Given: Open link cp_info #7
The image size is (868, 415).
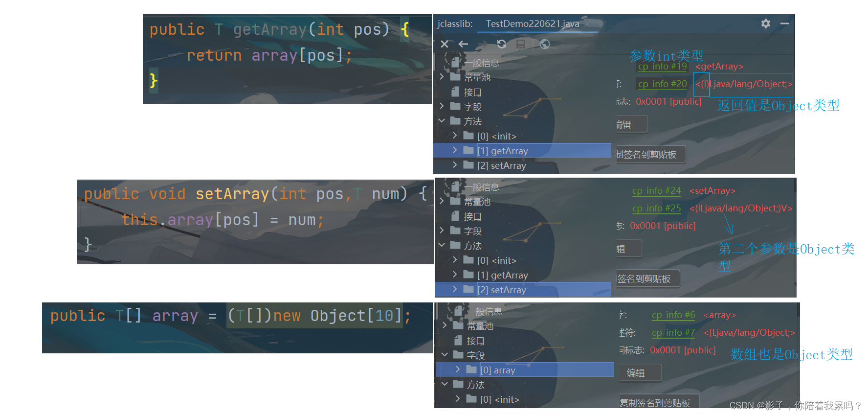Looking at the screenshot, I should point(673,332).
